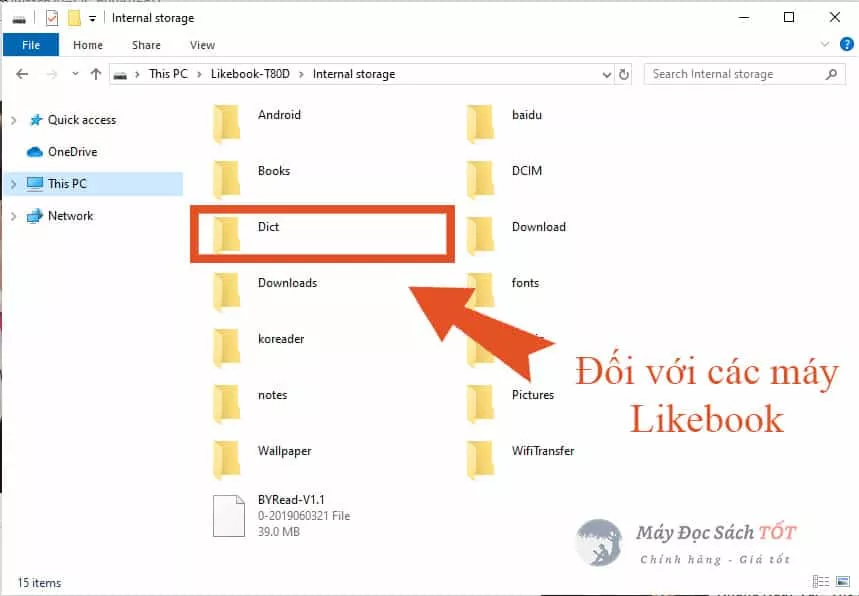Expand Quick access tree node

[x=14, y=120]
